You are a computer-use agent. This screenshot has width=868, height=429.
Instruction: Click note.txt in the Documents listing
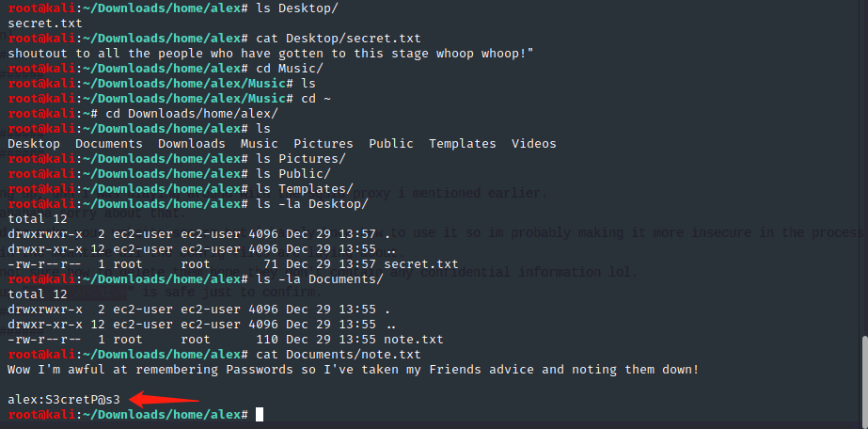click(x=414, y=339)
